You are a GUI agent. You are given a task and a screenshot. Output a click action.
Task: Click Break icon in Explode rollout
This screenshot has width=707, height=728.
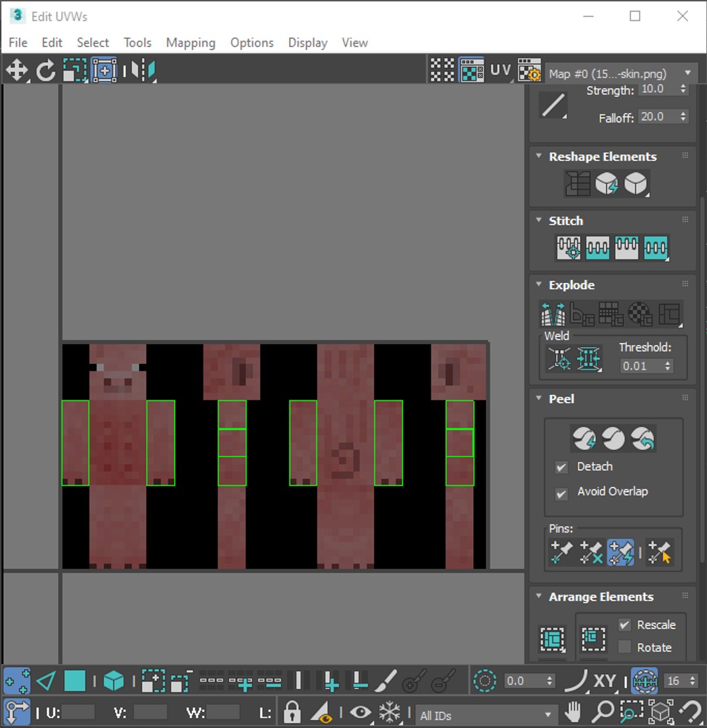coord(553,314)
